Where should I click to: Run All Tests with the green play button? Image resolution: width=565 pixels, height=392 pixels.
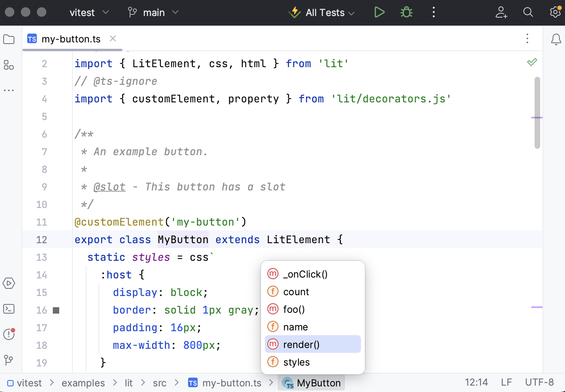tap(379, 12)
